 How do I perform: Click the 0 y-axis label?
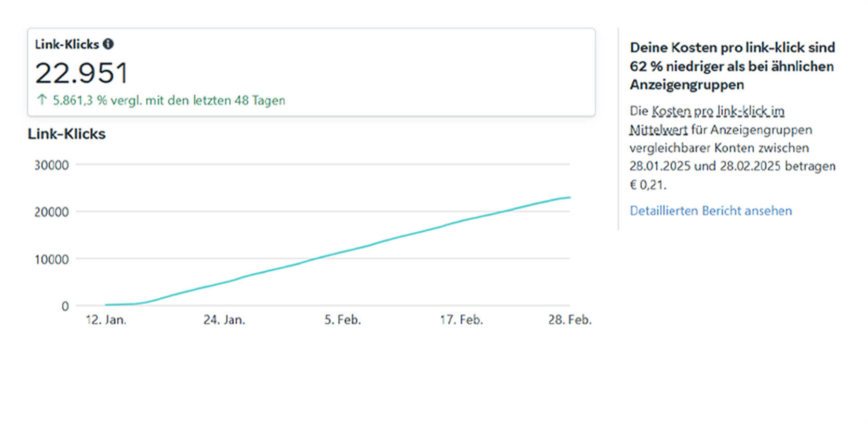click(x=65, y=307)
